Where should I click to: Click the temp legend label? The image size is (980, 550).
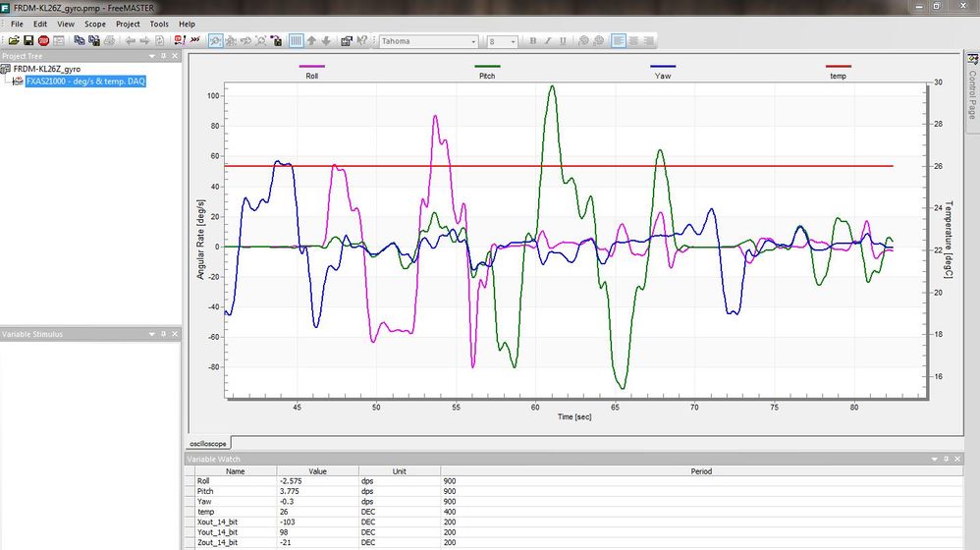(x=839, y=76)
